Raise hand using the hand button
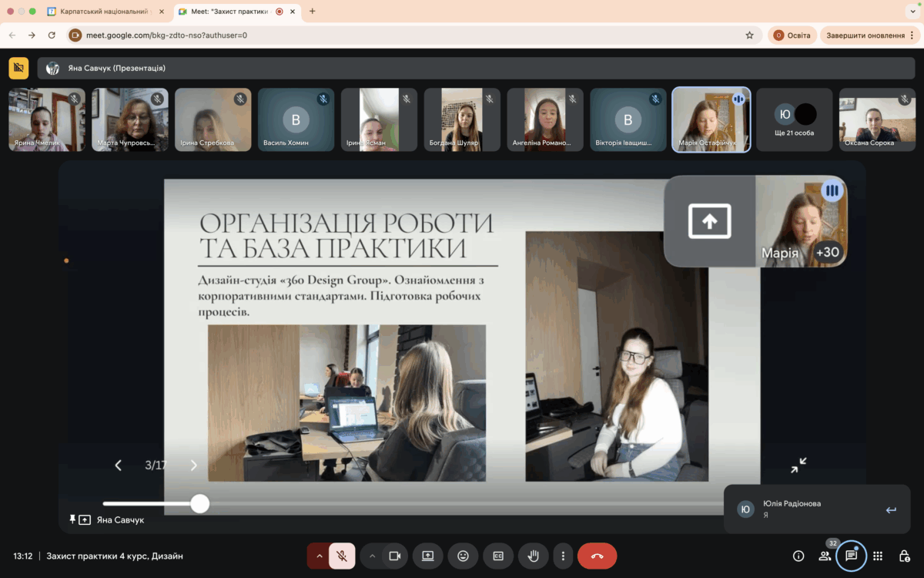The width and height of the screenshot is (924, 578). [x=533, y=556]
